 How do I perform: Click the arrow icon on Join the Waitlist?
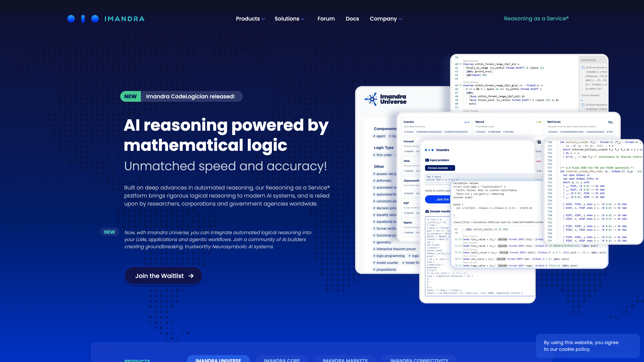click(191, 276)
